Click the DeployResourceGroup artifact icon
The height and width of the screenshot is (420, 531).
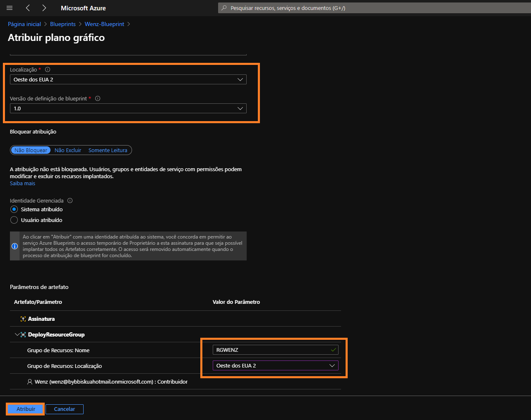point(23,334)
